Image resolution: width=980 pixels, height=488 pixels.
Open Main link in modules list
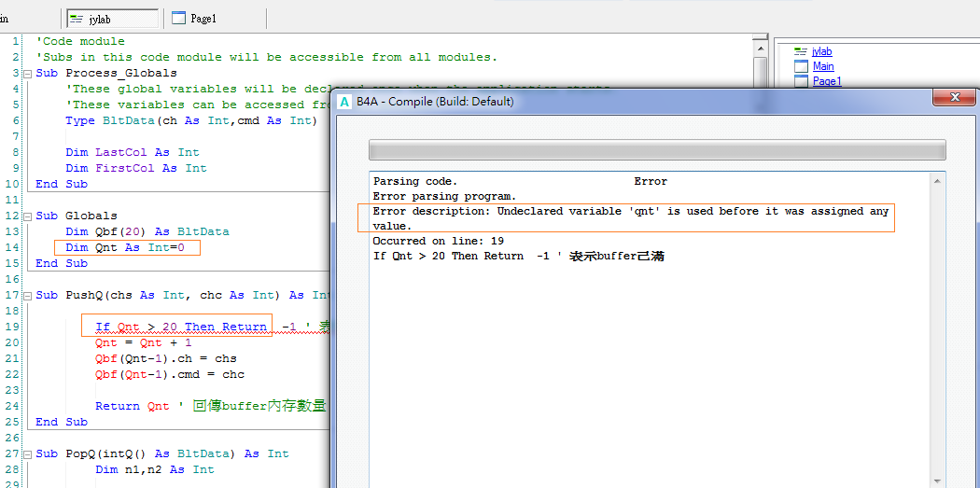[823, 66]
